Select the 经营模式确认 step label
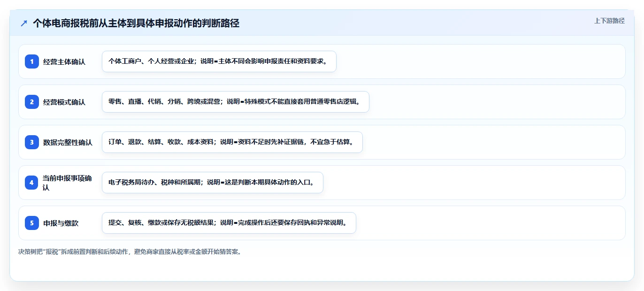The width and height of the screenshot is (644, 291). click(64, 102)
